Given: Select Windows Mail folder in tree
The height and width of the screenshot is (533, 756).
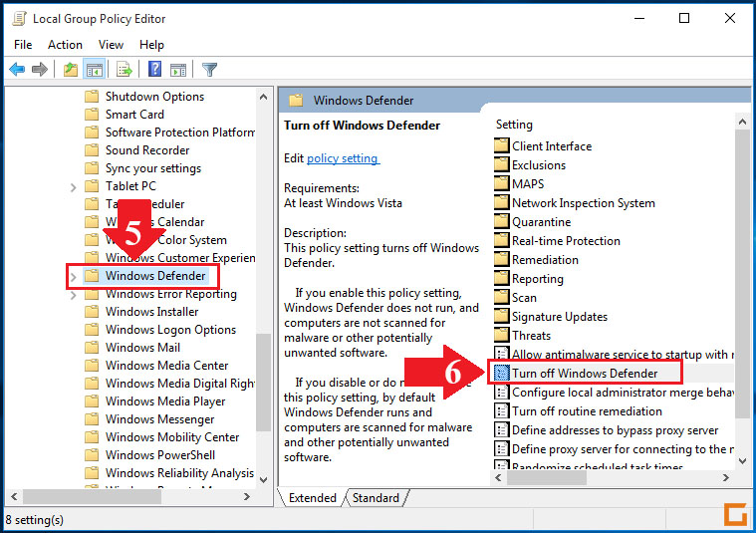Looking at the screenshot, I should point(132,348).
